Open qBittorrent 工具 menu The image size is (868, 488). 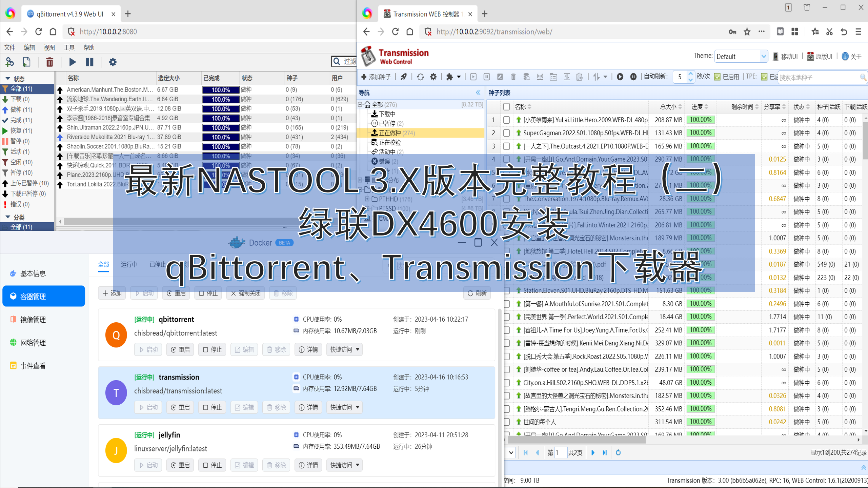click(69, 47)
